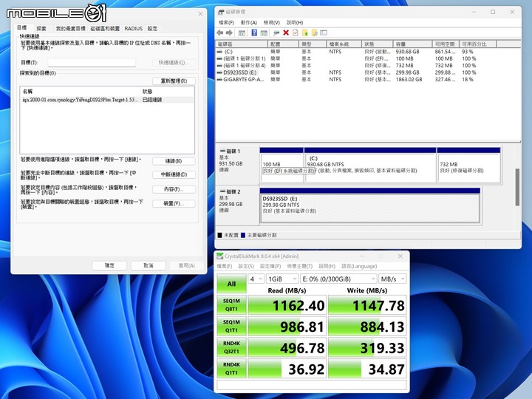Select the DS923SSD (E:) partition block in 磁碟 2
Viewport: 532px width, 399px height.
coord(370,205)
